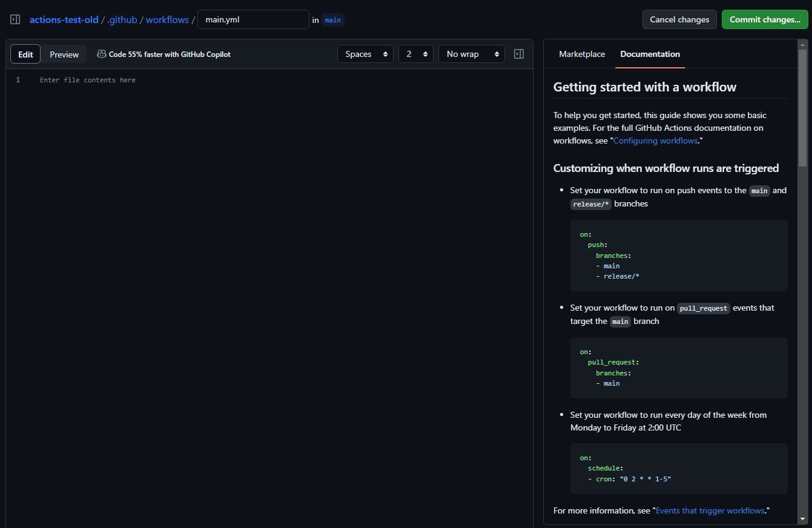
Task: Open the Spaces indent mode dropdown
Action: tap(365, 54)
